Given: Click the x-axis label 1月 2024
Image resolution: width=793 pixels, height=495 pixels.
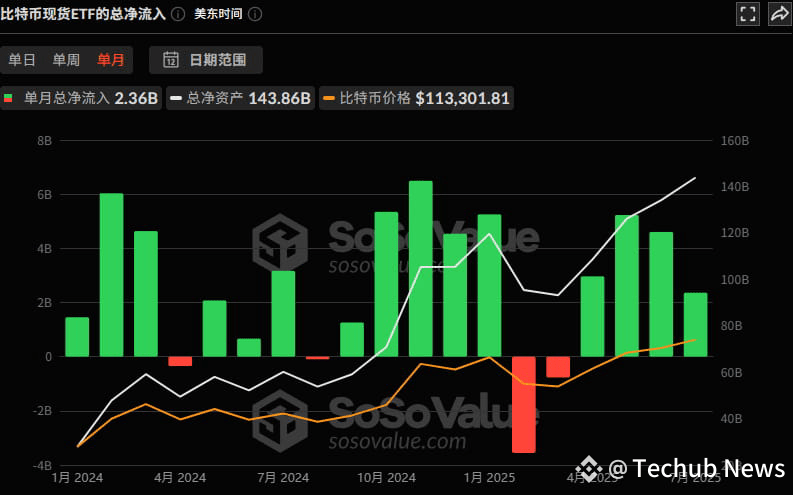Looking at the screenshot, I should tap(77, 477).
